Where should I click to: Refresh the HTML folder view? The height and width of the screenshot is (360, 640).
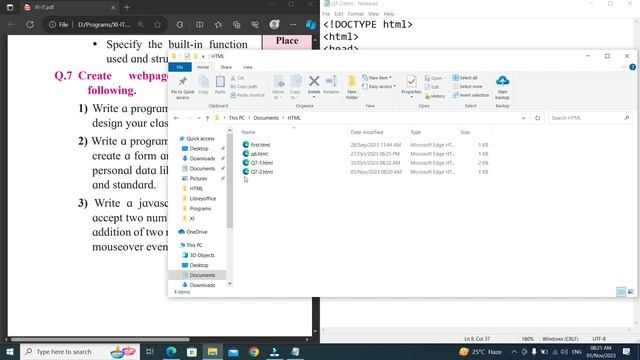(537, 118)
